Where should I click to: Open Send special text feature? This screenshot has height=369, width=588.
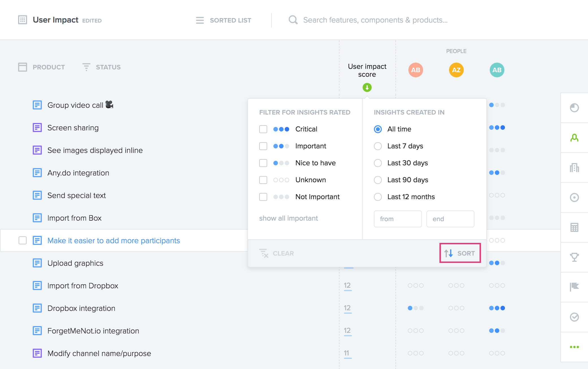(x=77, y=196)
